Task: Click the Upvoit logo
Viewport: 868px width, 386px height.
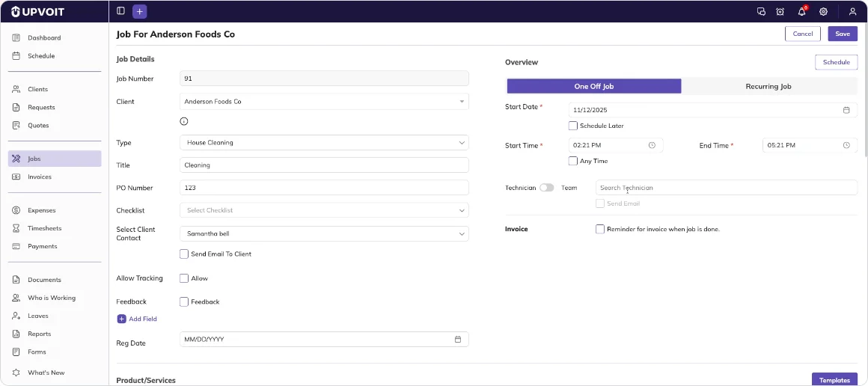Action: (37, 12)
